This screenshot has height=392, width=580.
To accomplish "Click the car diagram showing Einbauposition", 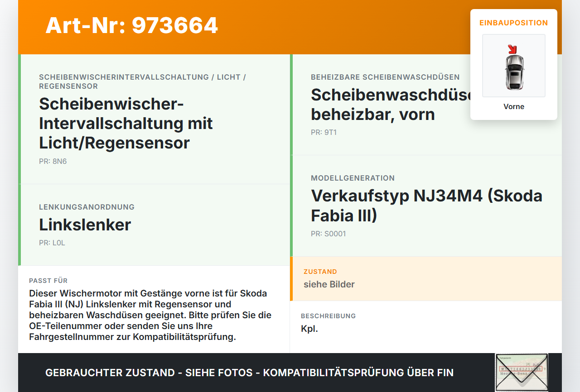I will [513, 66].
